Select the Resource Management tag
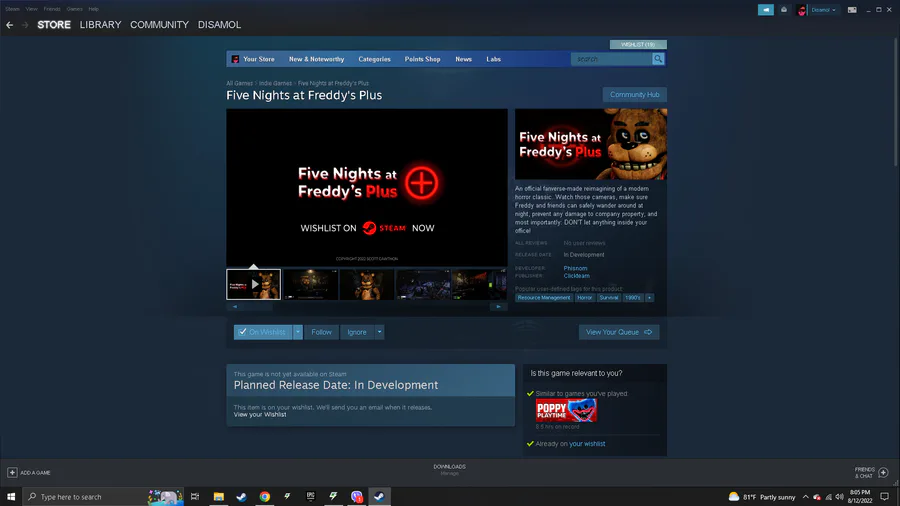 [544, 298]
